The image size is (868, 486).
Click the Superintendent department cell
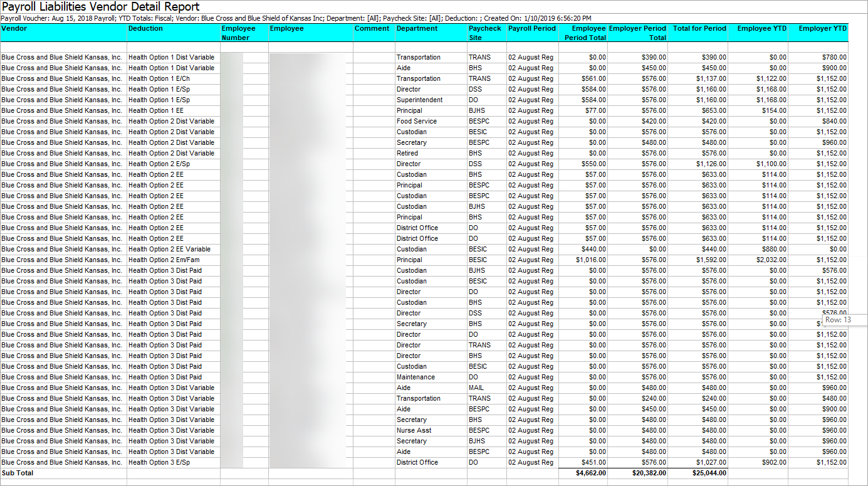(420, 100)
